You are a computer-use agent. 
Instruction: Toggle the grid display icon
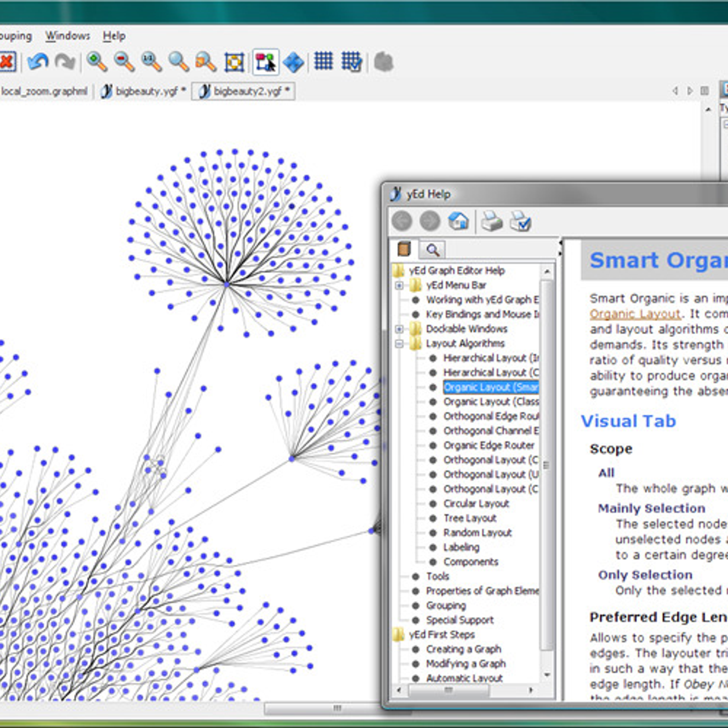point(324,61)
